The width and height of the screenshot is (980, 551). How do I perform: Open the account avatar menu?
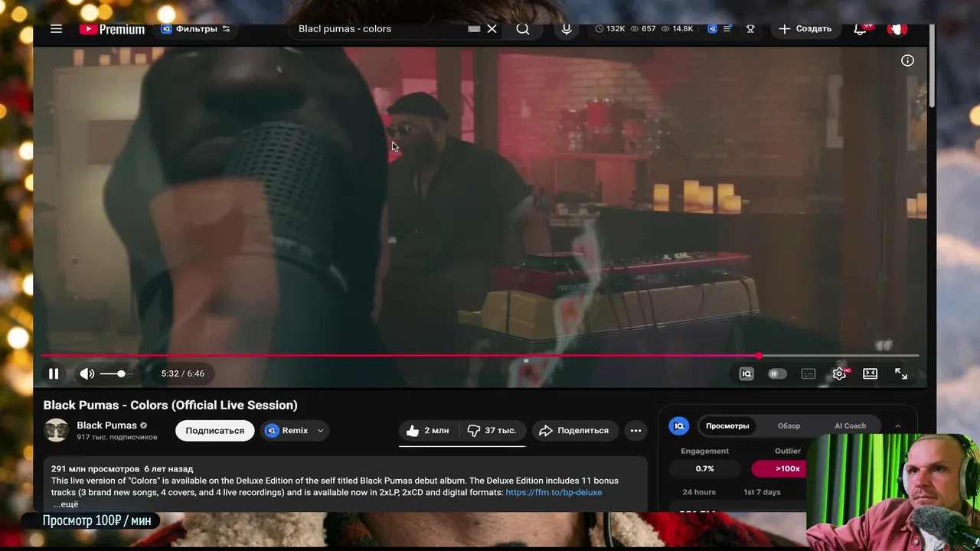coord(897,28)
